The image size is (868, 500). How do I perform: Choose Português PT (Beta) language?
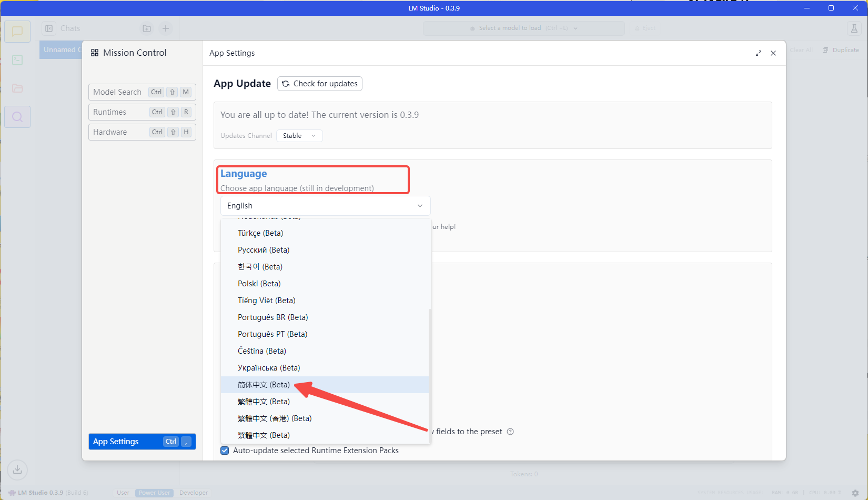tap(325, 334)
